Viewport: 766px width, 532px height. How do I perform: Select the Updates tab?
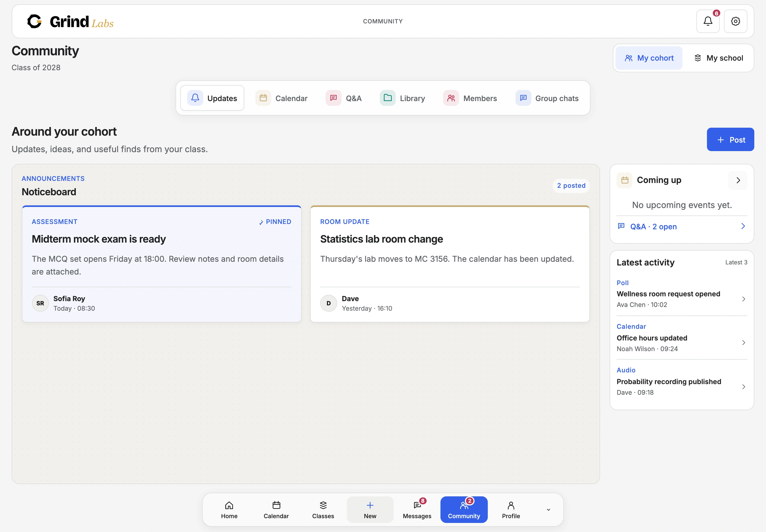coord(212,98)
